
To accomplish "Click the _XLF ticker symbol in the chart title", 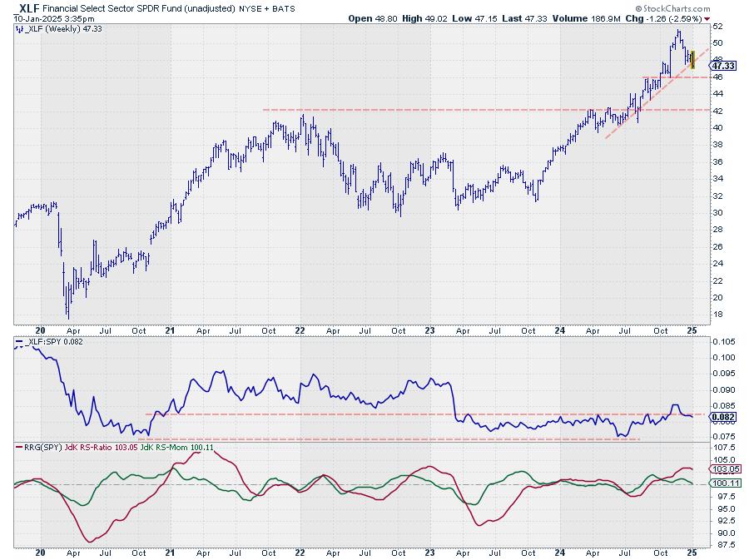I will click(27, 8).
